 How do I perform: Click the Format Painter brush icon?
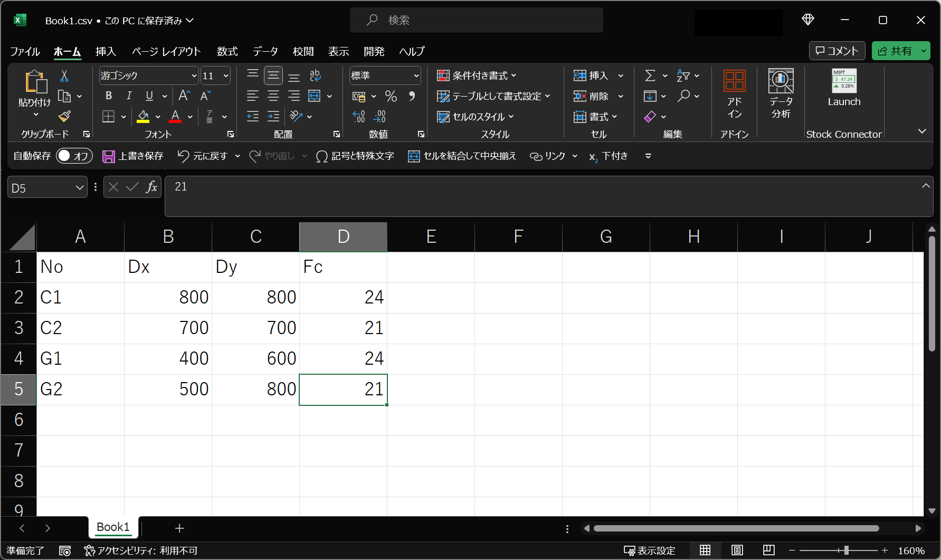tap(64, 116)
